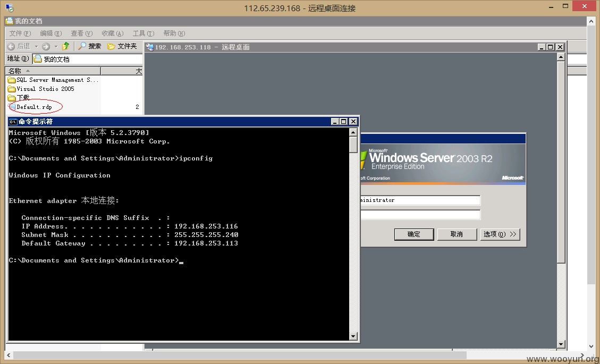The height and width of the screenshot is (364, 600).
Task: Maximize the 192.168.253.118 remote desktop window
Action: point(550,47)
